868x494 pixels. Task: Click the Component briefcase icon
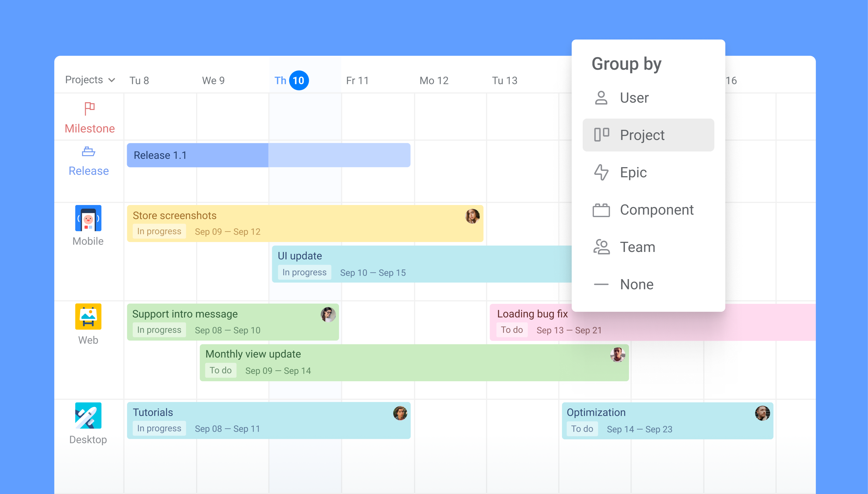(x=601, y=210)
